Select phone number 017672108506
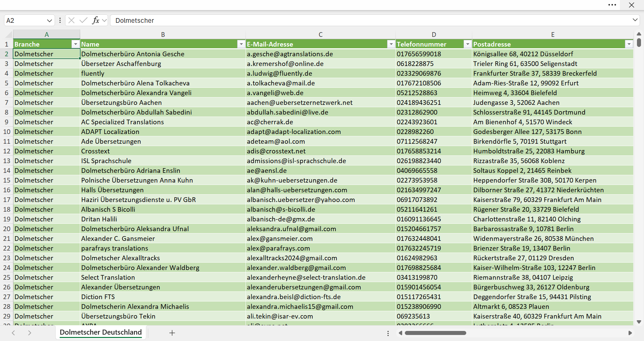 point(434,83)
